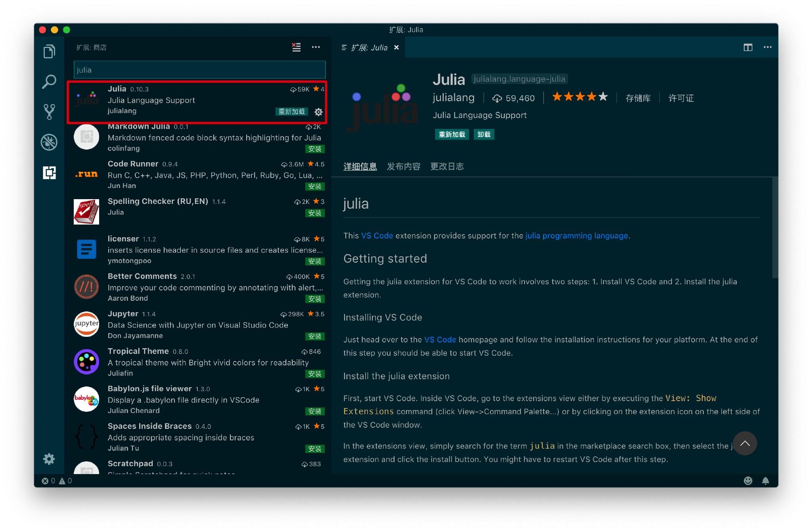Click the julia extension search field
This screenshot has width=812, height=532.
199,70
